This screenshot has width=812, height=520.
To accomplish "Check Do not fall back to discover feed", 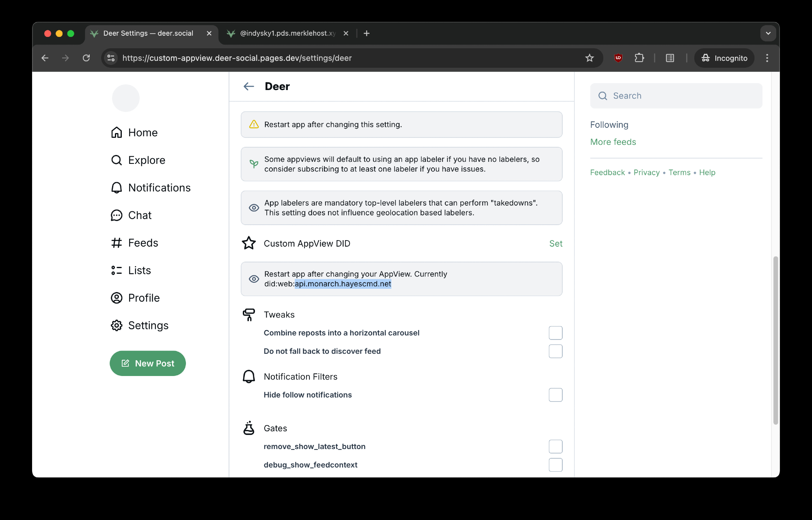I will (555, 351).
